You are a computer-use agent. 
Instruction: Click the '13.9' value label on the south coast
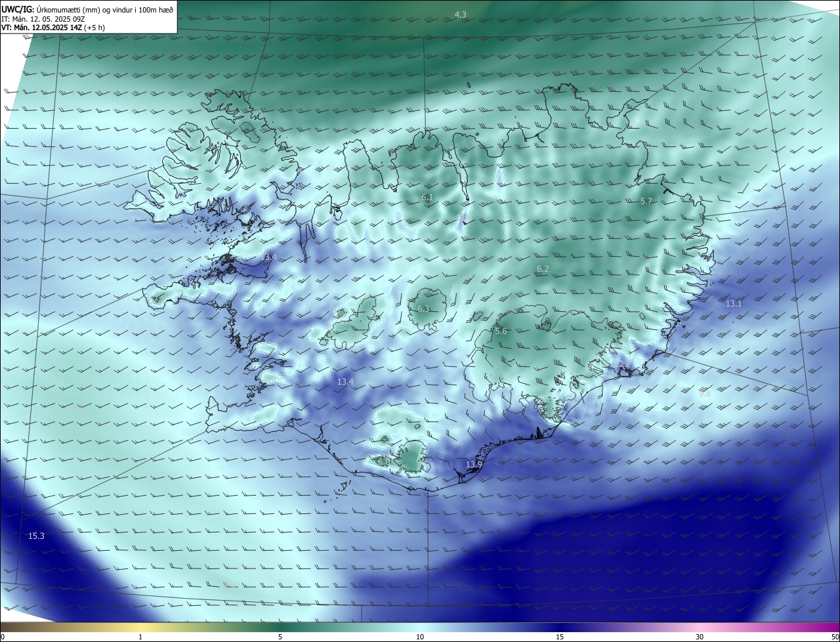click(474, 464)
